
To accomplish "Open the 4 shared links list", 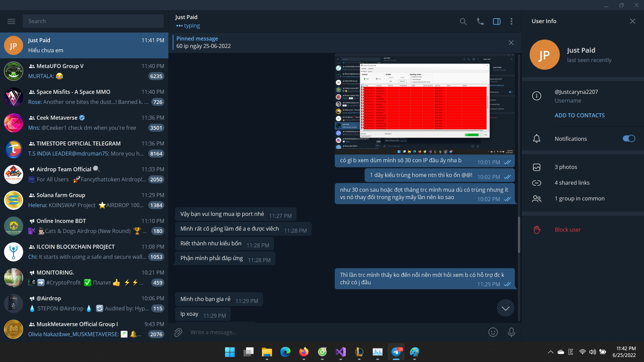I will tap(572, 183).
